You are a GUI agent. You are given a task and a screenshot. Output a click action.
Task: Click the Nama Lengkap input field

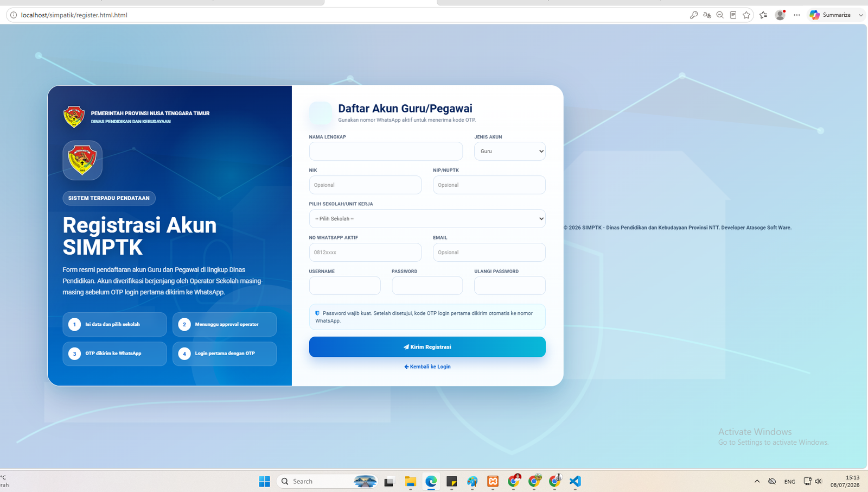[386, 151]
